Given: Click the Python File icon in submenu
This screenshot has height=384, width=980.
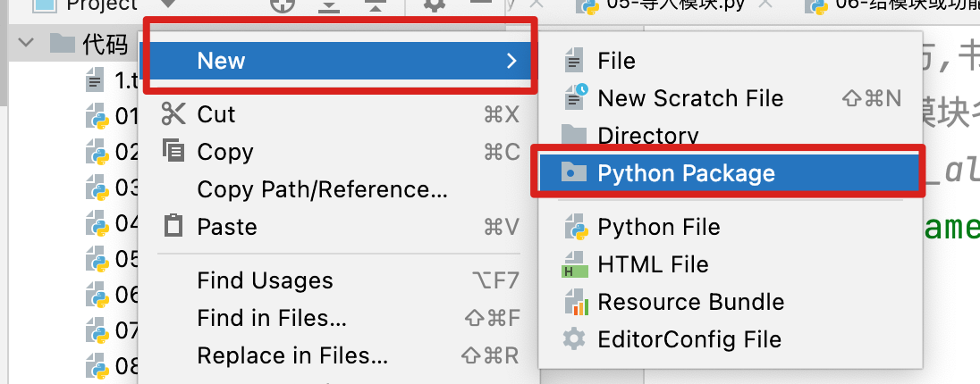Looking at the screenshot, I should coord(575,227).
